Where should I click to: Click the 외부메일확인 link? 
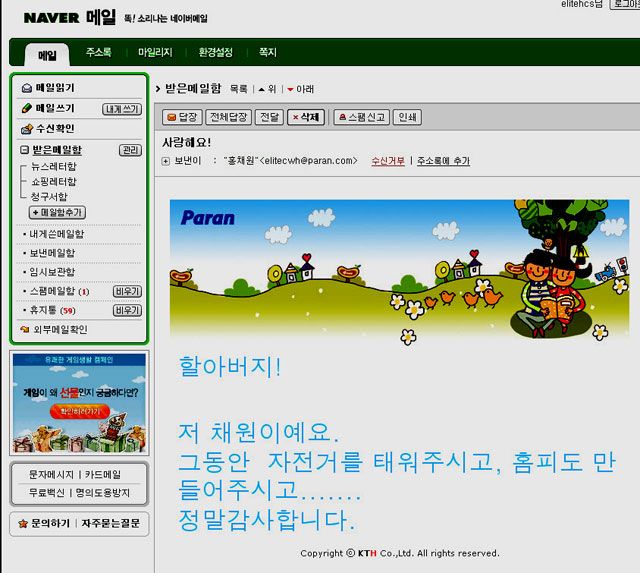point(60,329)
